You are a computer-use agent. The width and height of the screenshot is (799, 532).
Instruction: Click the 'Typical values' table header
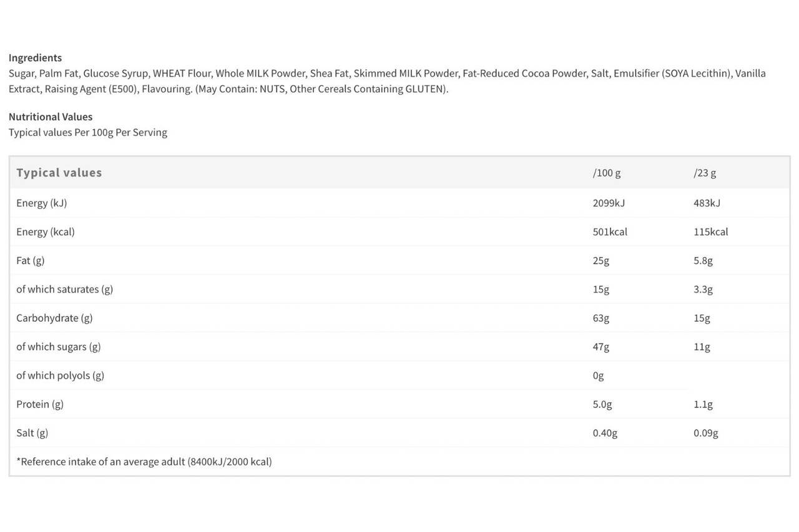(x=59, y=173)
